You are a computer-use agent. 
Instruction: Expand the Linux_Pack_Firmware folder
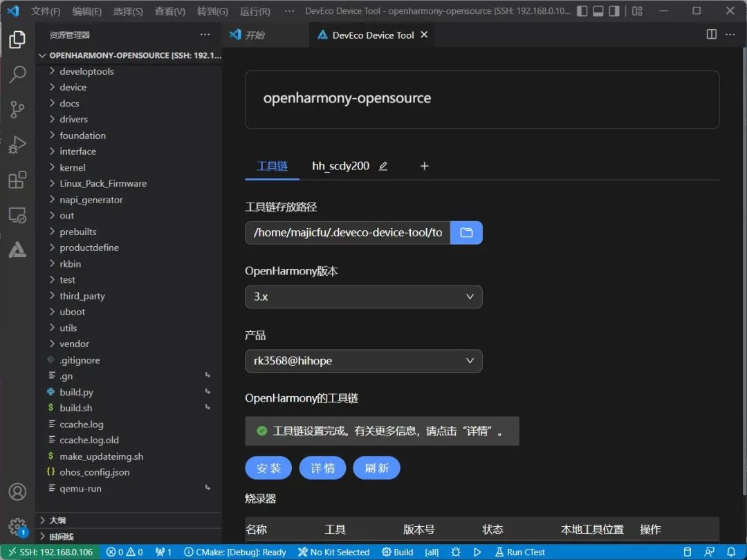click(103, 183)
